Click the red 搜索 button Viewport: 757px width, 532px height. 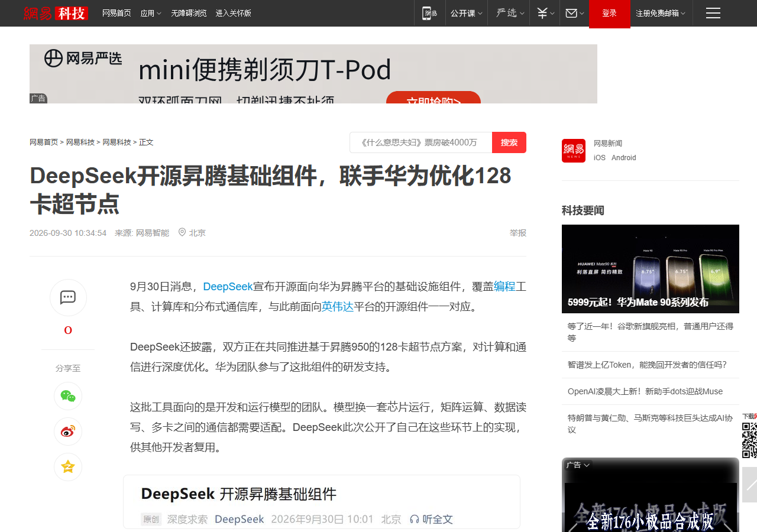(509, 142)
